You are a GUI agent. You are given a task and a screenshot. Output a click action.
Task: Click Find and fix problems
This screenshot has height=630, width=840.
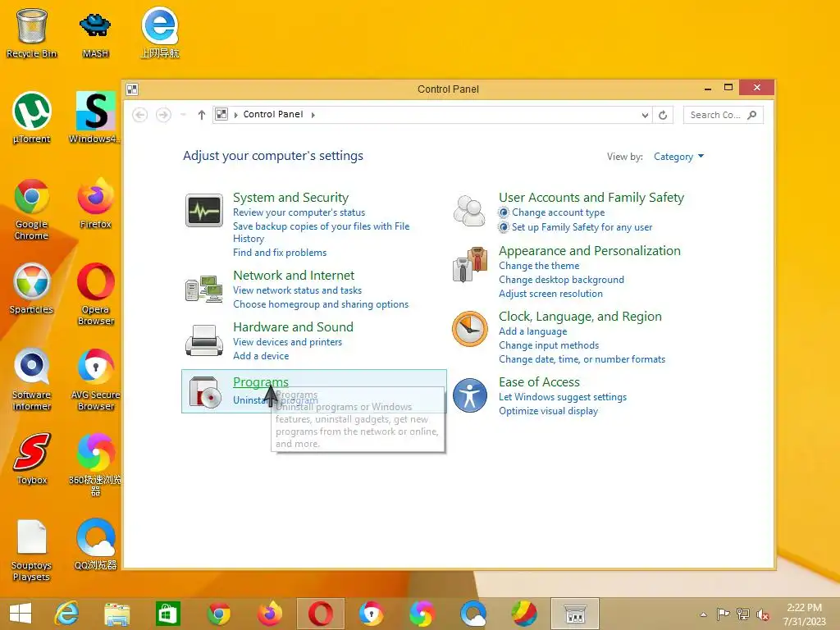[280, 253]
